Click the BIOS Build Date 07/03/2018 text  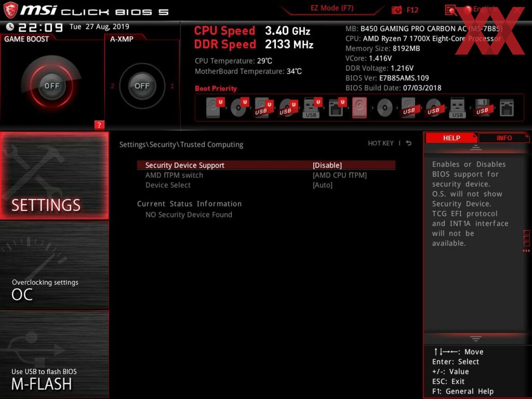(393, 88)
